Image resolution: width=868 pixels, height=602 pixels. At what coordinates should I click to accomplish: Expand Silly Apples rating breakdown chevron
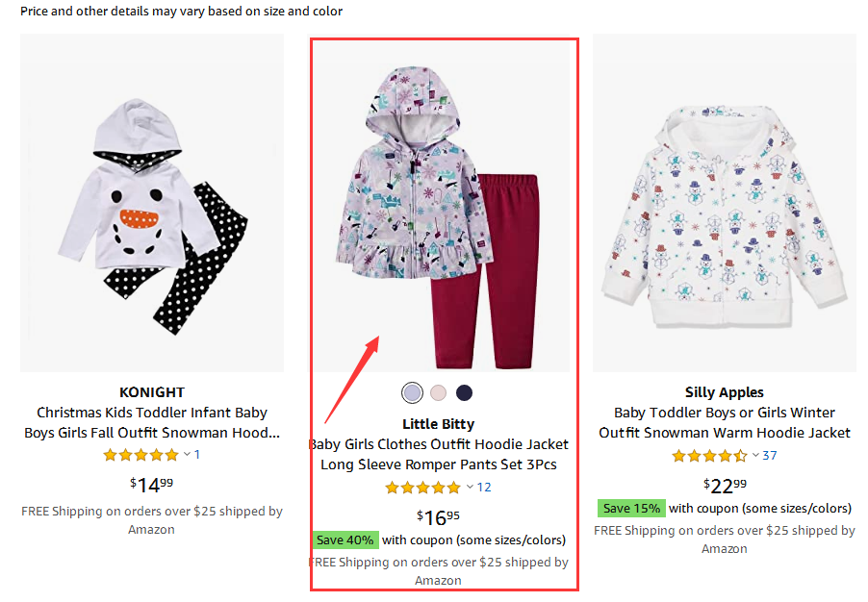pos(756,456)
